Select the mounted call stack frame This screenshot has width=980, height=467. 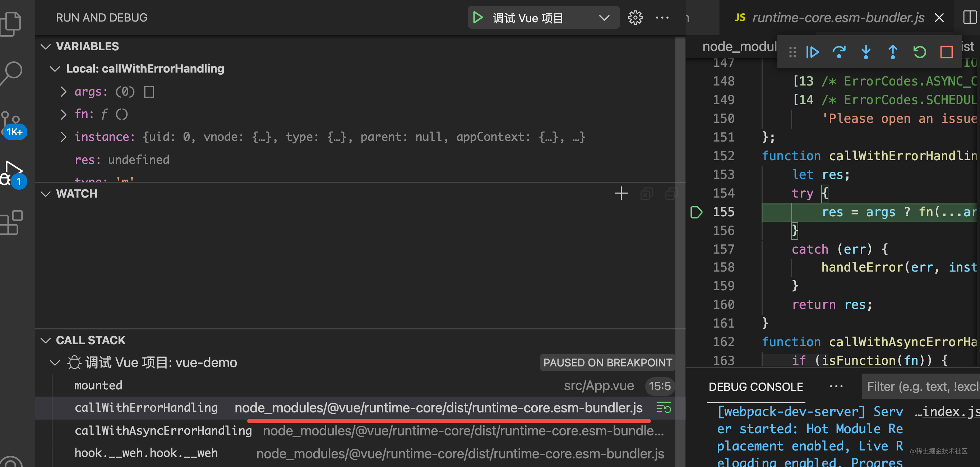click(98, 385)
